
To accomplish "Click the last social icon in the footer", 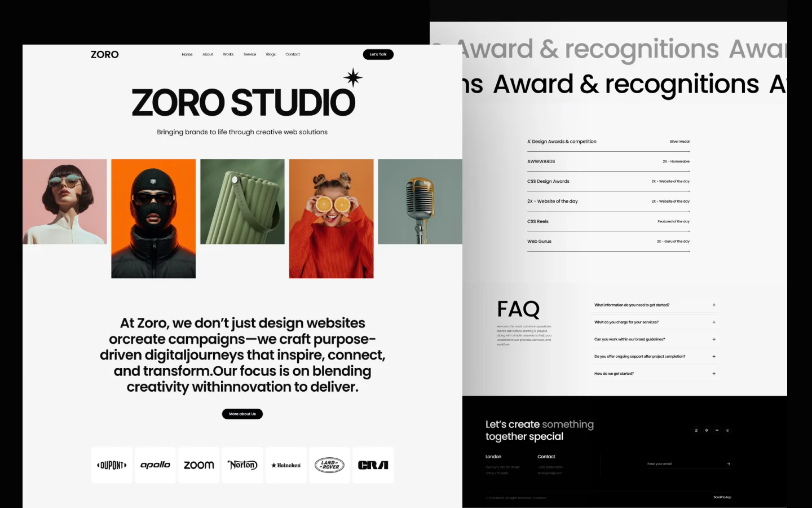I will (x=727, y=430).
